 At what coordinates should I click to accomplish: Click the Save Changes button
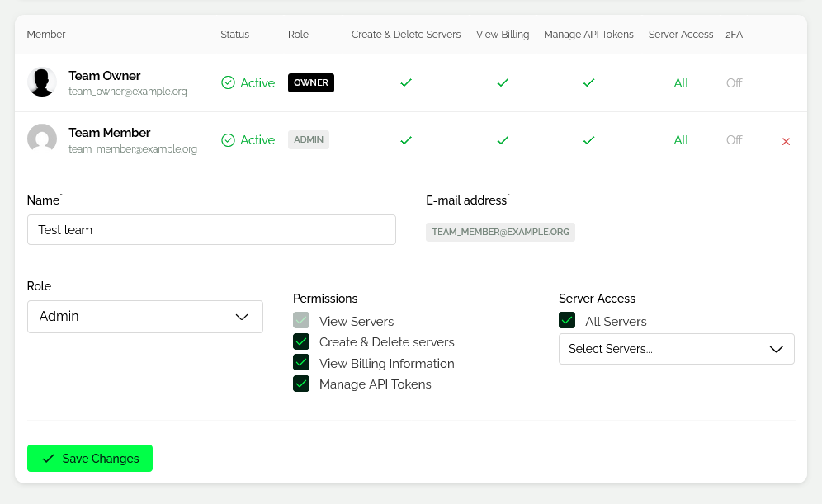point(90,459)
